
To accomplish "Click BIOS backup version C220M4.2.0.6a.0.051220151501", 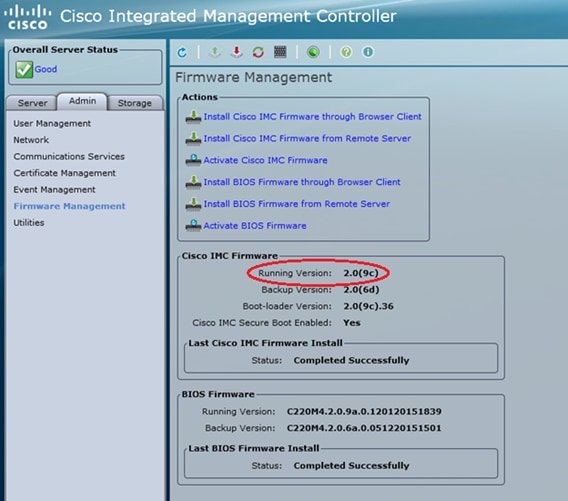I will tap(364, 428).
